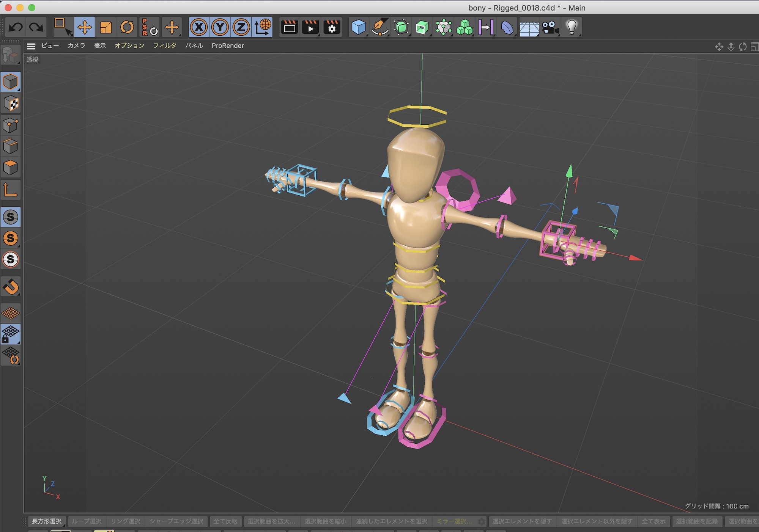
Task: Open the ProRender menu
Action: (228, 46)
